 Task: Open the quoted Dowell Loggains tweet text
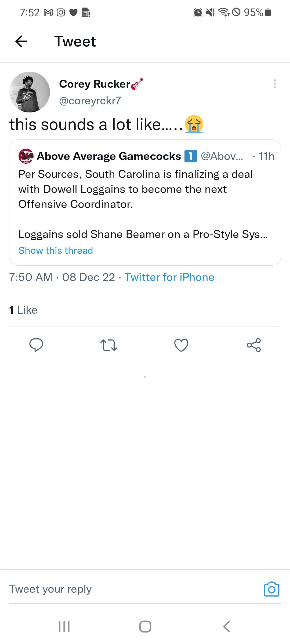tap(136, 189)
